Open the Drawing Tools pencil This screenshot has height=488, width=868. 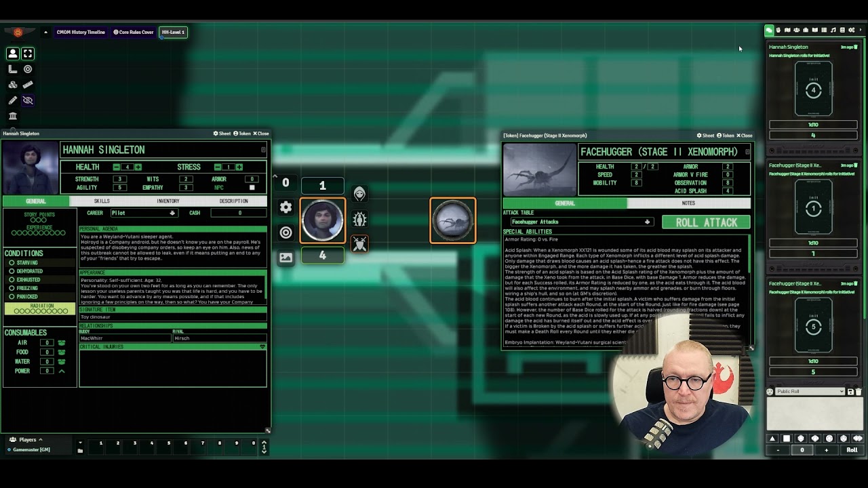point(13,100)
